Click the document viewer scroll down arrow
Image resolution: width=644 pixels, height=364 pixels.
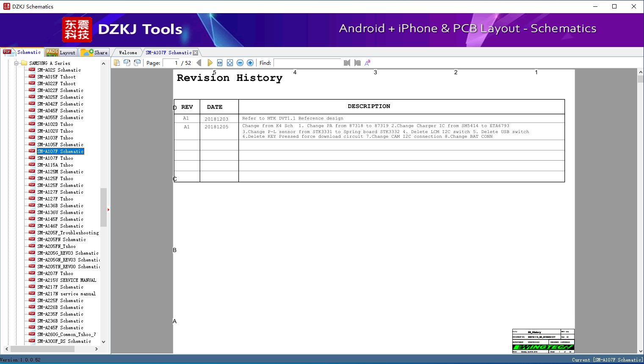(x=640, y=350)
